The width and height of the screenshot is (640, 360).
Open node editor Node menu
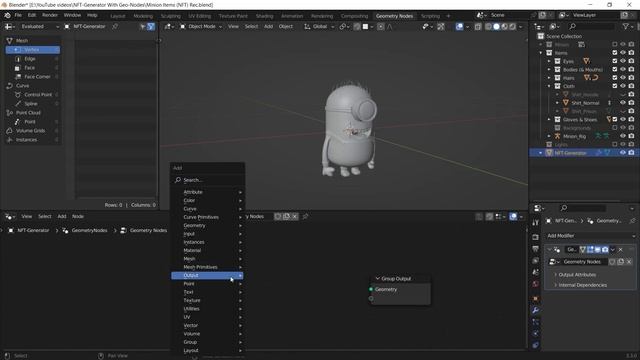(x=78, y=216)
